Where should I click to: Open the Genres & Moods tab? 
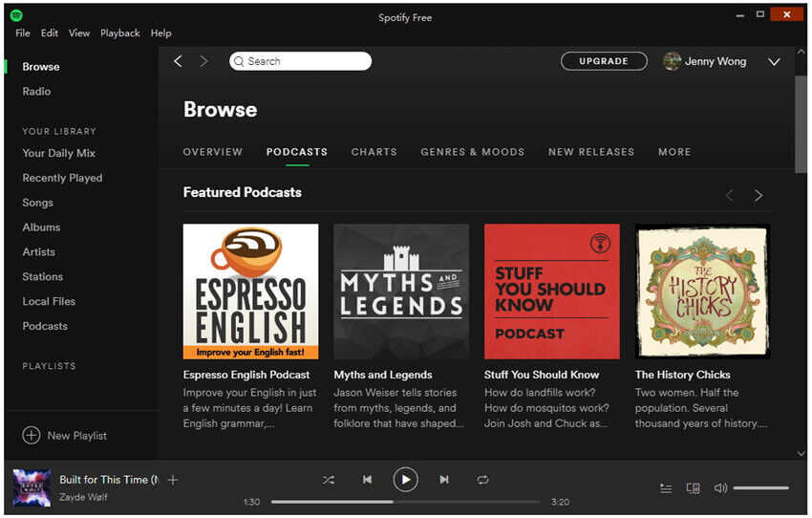pyautogui.click(x=472, y=152)
